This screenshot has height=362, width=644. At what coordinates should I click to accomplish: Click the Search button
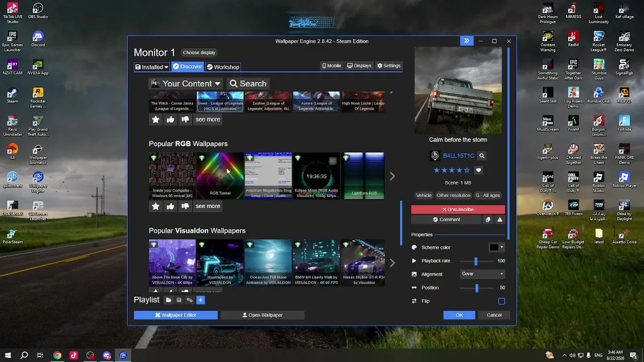(248, 83)
